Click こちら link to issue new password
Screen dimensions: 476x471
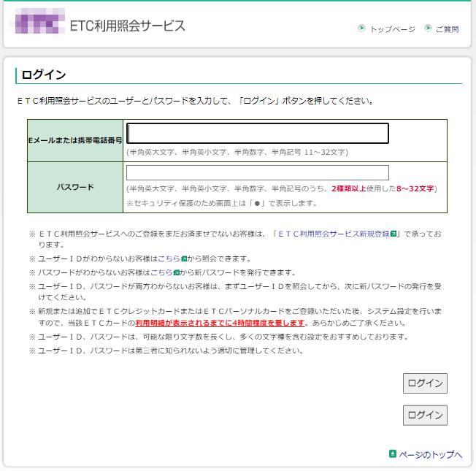[161, 272]
